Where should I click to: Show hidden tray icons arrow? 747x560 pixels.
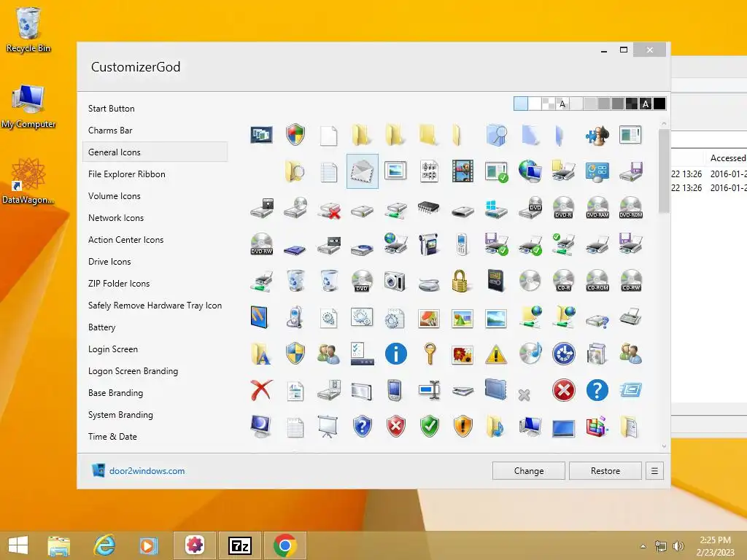(x=643, y=546)
